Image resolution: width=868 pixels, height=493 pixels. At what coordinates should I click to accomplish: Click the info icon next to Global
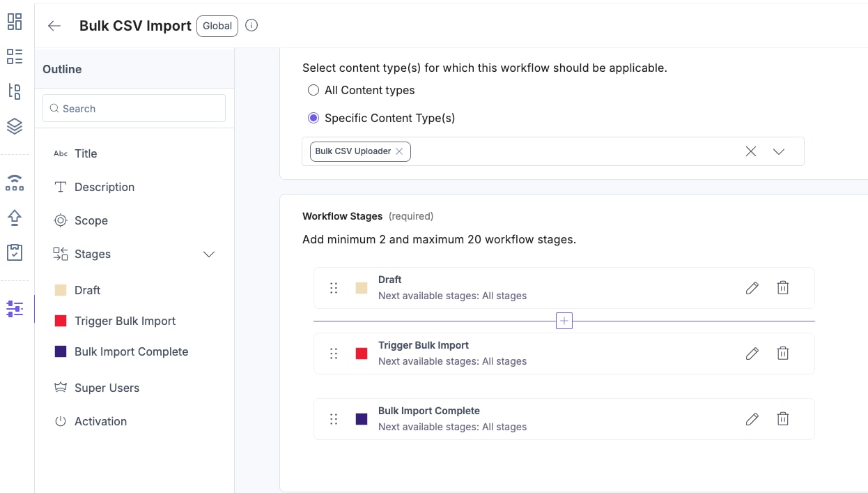(x=252, y=26)
